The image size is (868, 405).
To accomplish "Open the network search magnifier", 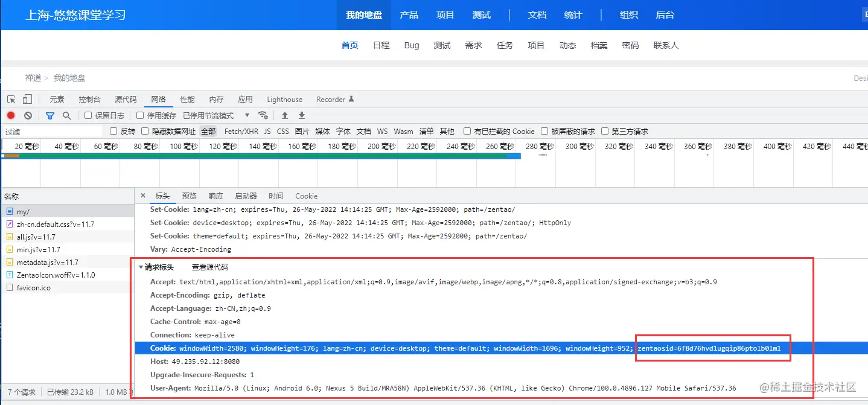I will pyautogui.click(x=67, y=115).
